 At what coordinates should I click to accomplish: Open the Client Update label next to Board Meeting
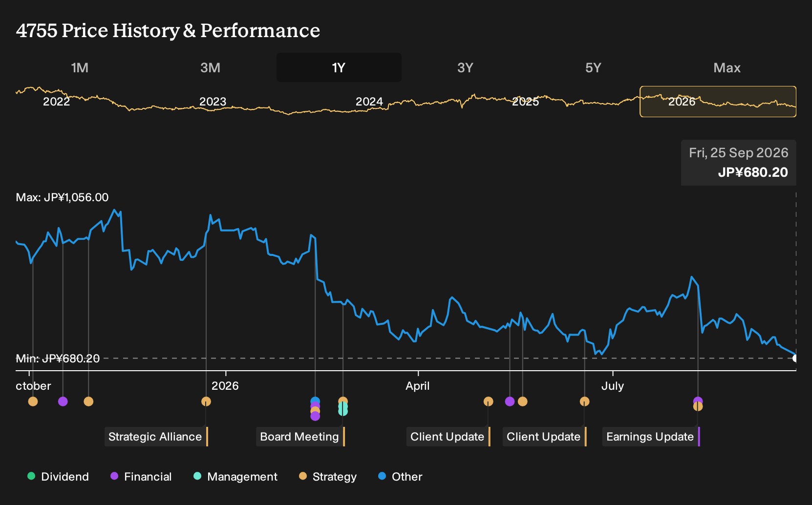click(x=449, y=437)
